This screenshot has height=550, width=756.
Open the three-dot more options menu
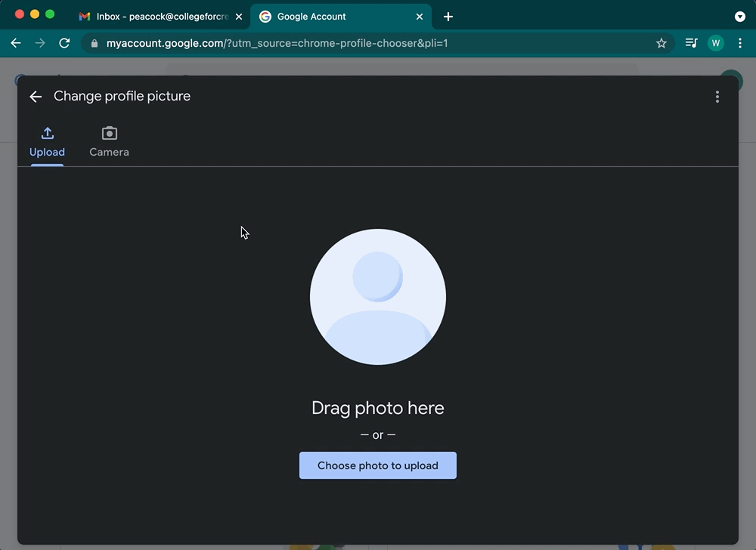tap(717, 97)
